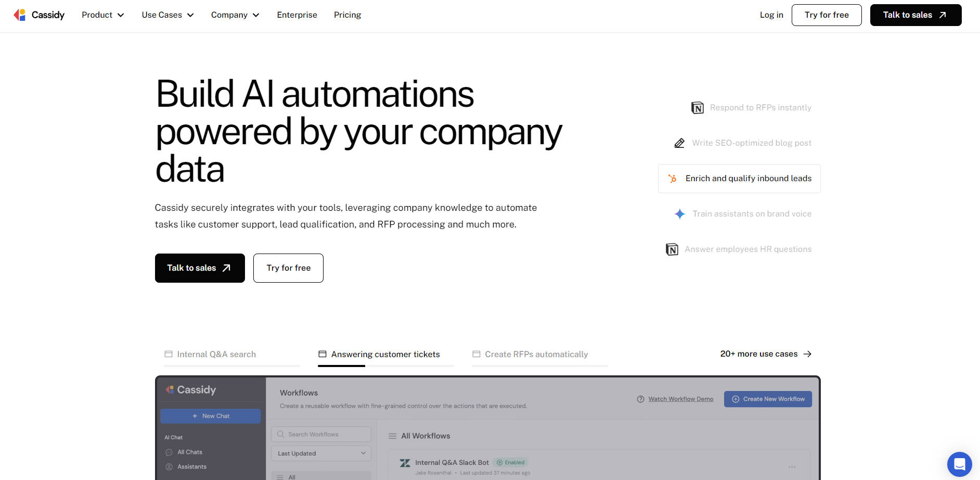Click search magnifier icon in Search Workflows
The width and height of the screenshot is (980, 480).
click(281, 434)
